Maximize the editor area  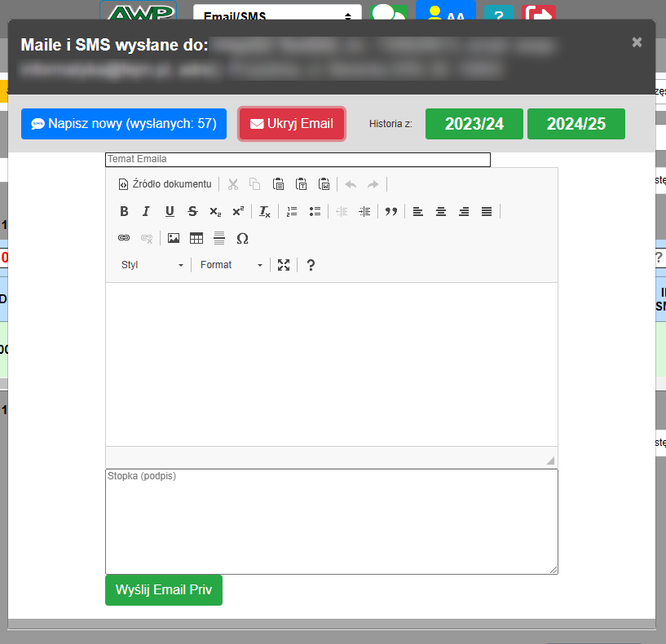[284, 265]
